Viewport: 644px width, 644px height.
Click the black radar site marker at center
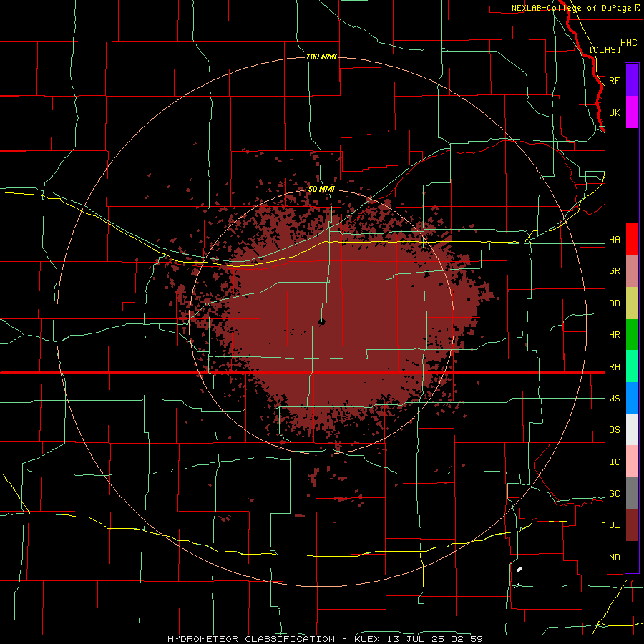click(322, 322)
